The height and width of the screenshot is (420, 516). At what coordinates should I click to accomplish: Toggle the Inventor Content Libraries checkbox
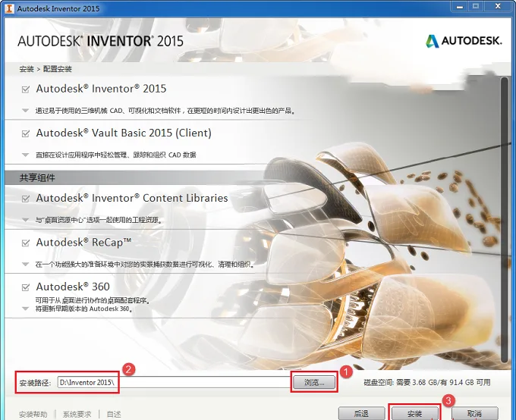coord(26,199)
